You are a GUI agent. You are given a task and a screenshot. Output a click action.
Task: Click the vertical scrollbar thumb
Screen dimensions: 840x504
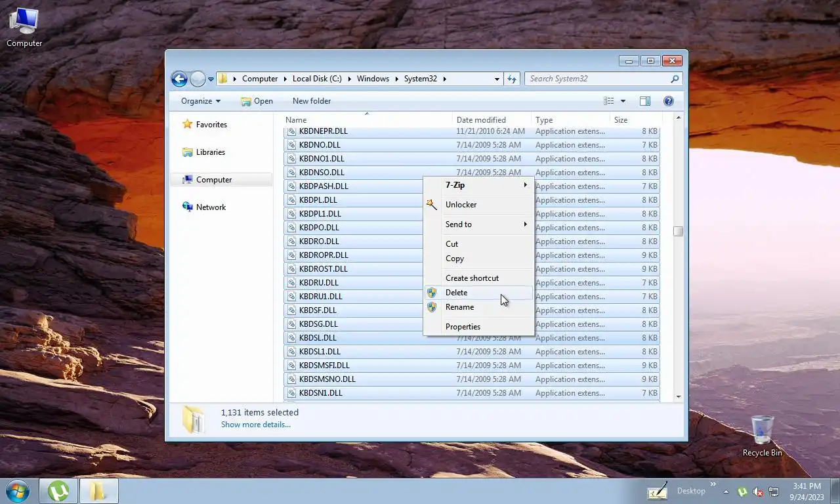point(678,231)
